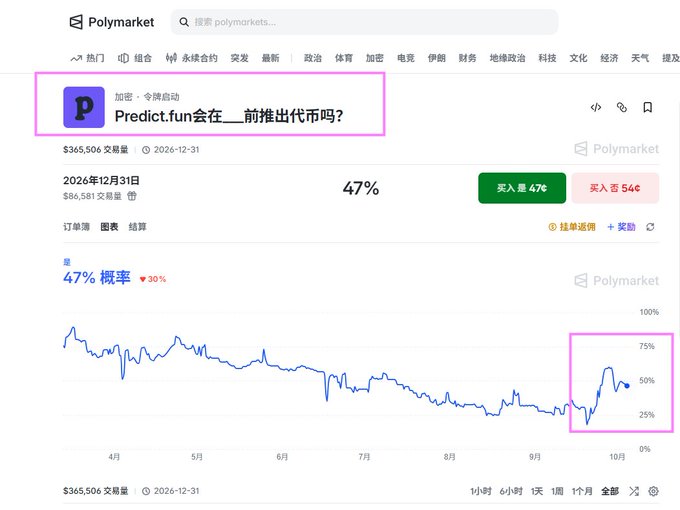The width and height of the screenshot is (680, 510).
Task: Click the current price chart endpoint dot
Action: coord(627,386)
